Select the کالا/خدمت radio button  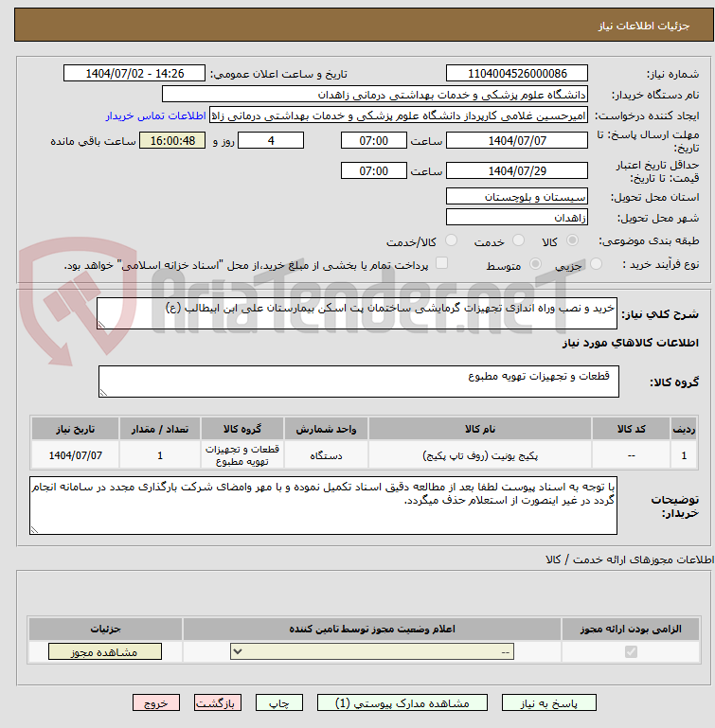451,240
